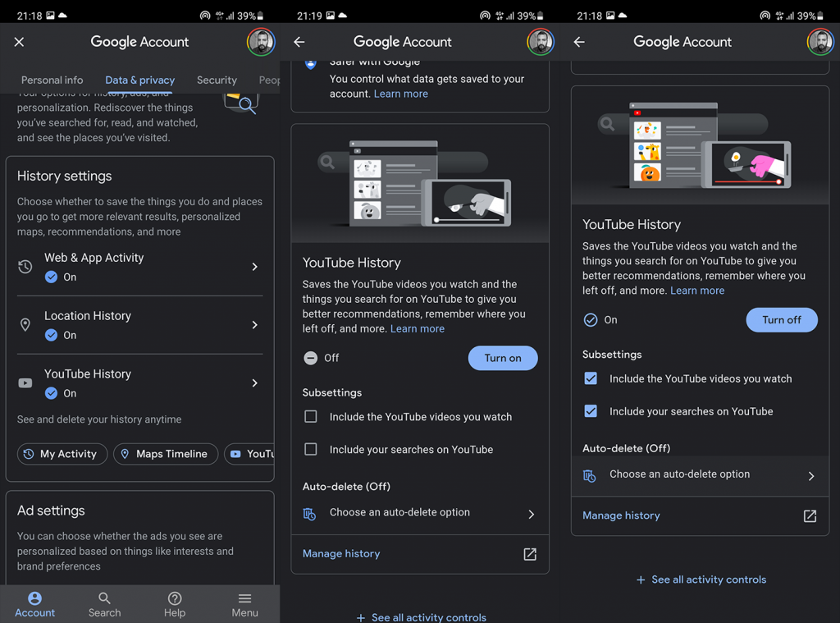840x623 pixels.
Task: Open Manage history link in middle screen
Action: pyautogui.click(x=341, y=554)
